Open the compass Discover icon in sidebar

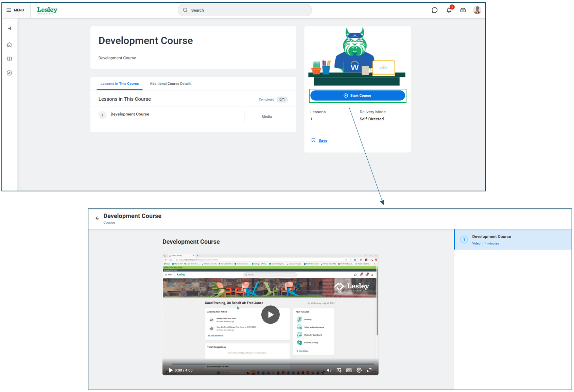click(10, 73)
